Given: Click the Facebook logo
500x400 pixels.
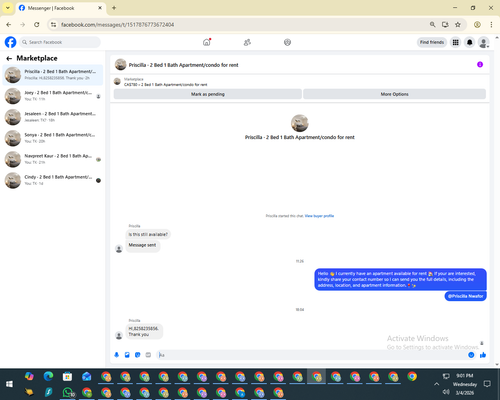Looking at the screenshot, I should tap(10, 42).
